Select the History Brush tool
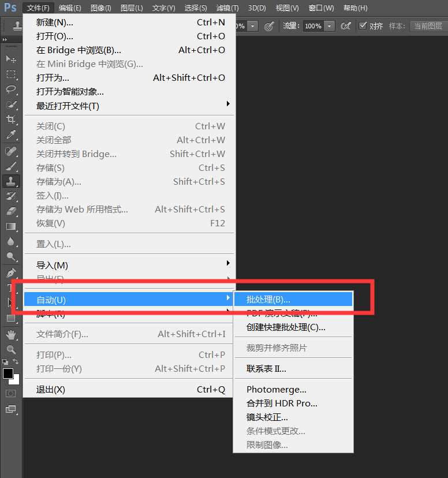Viewport: 448px width, 478px height. tap(11, 196)
